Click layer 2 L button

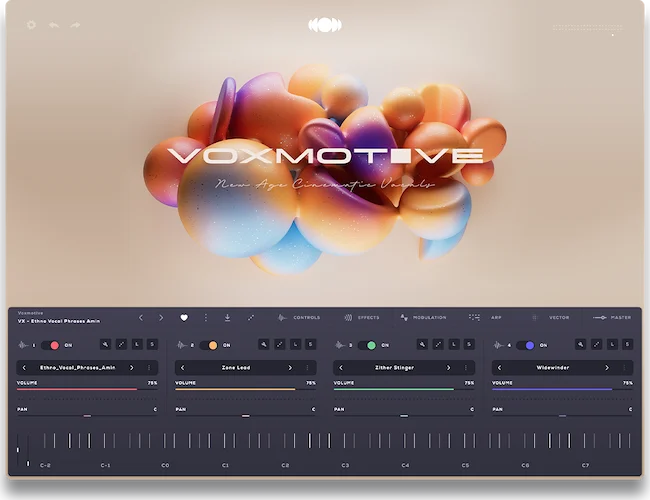tap(295, 344)
